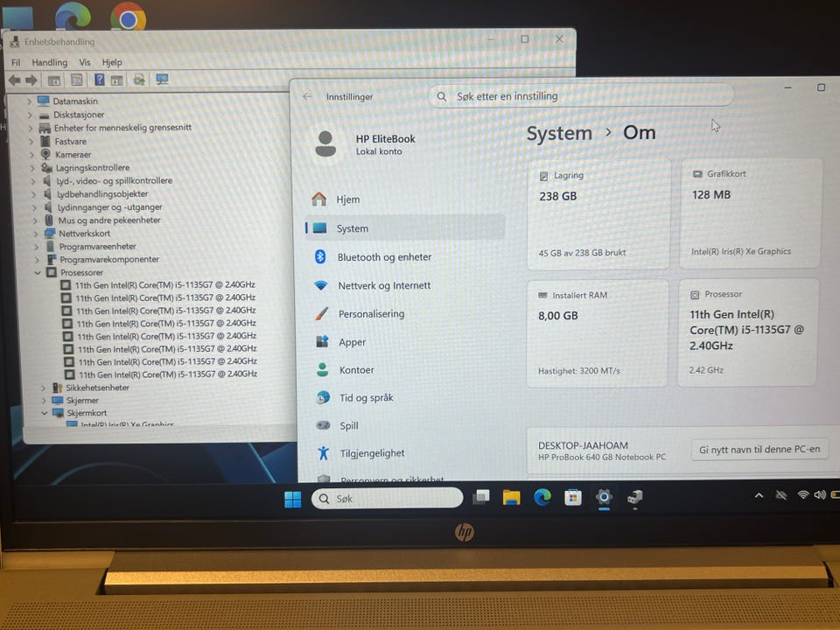This screenshot has width=840, height=630.
Task: Click the scan for hardware changes monitor icon
Action: click(162, 80)
